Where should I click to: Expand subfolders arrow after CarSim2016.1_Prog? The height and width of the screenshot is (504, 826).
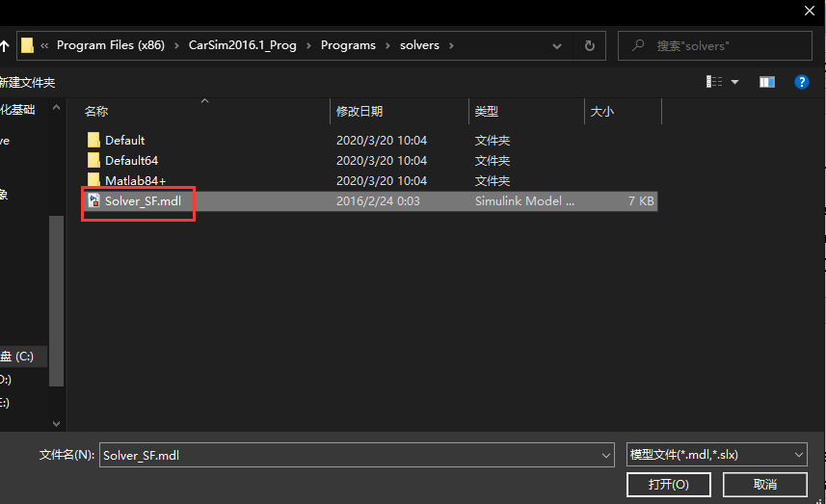(308, 46)
